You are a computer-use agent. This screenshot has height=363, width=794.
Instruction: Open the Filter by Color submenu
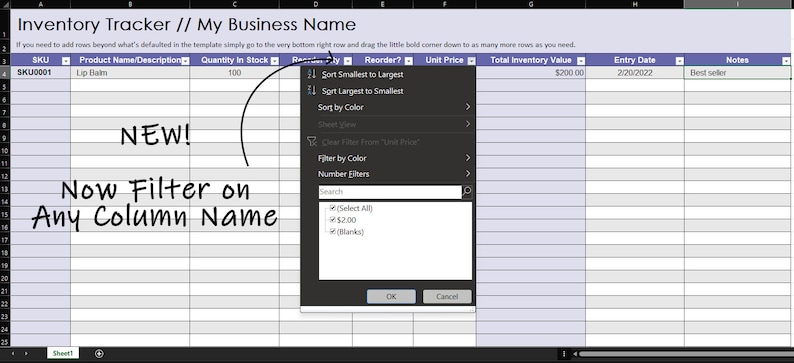(x=388, y=158)
